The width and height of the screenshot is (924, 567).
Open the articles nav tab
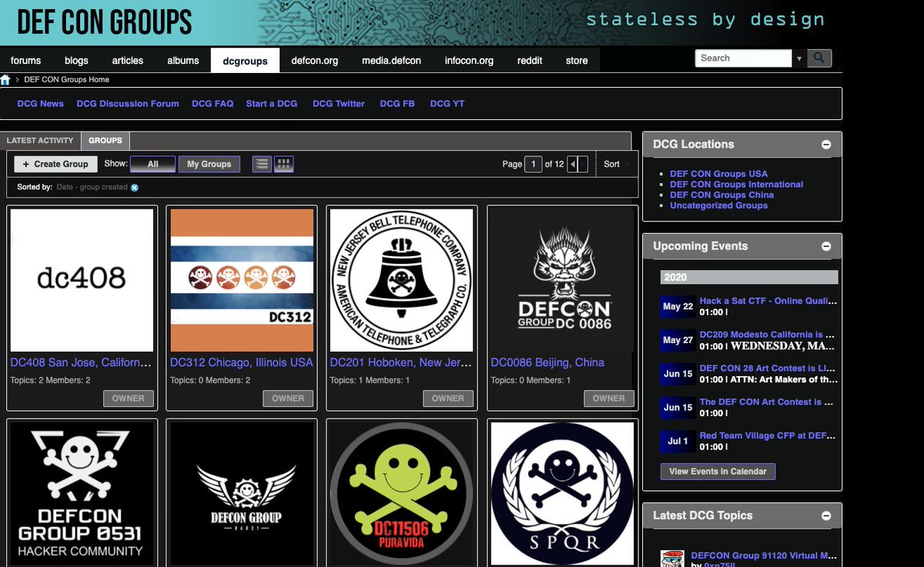point(128,61)
